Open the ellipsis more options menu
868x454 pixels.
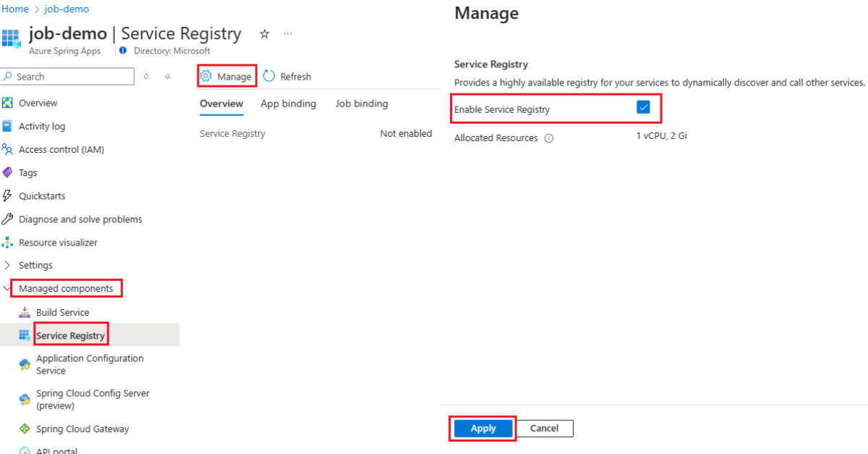[288, 33]
